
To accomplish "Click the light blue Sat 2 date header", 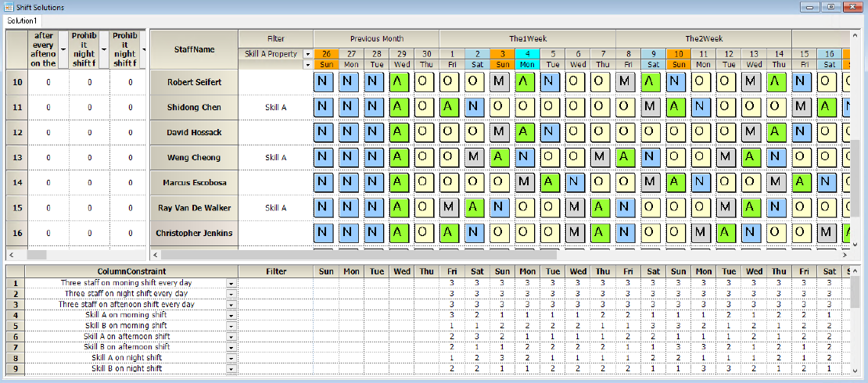I will click(x=477, y=54).
